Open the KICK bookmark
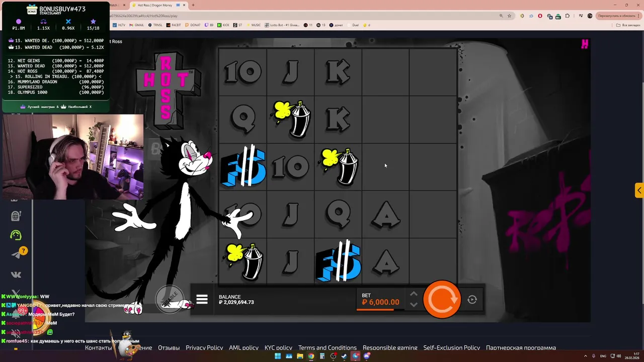This screenshot has width=644, height=362. (x=223, y=25)
